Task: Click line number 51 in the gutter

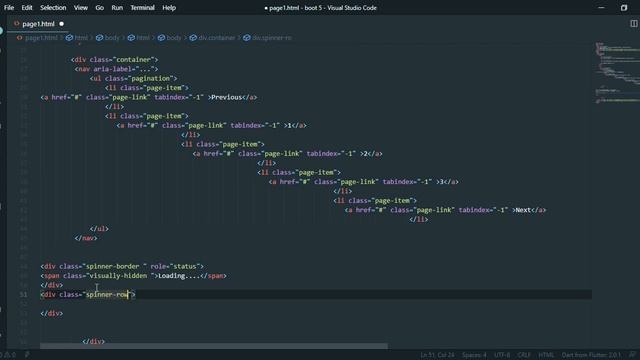Action: [23, 295]
